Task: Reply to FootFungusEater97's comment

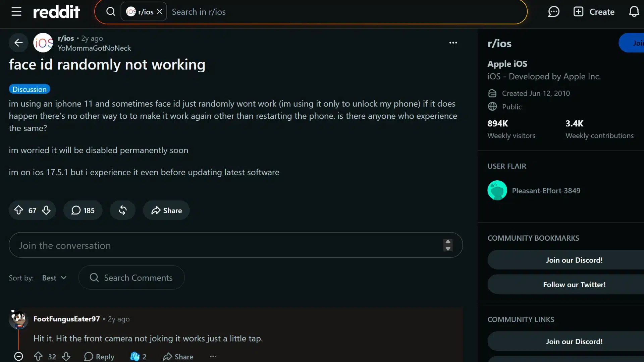Action: [99, 357]
